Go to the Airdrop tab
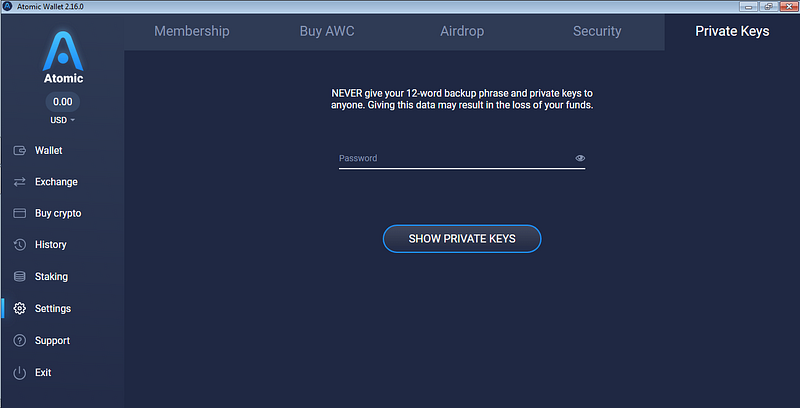 coord(462,31)
